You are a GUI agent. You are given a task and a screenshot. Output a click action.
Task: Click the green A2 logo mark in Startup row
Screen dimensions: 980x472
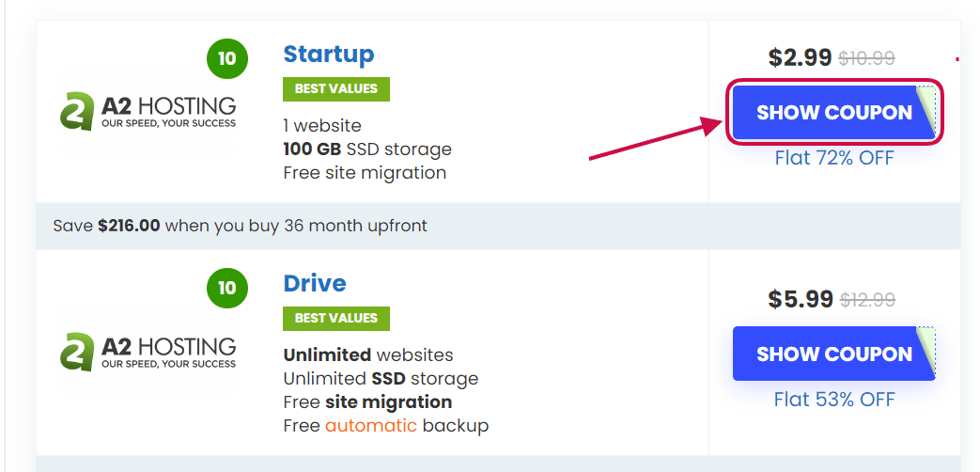coord(77,111)
